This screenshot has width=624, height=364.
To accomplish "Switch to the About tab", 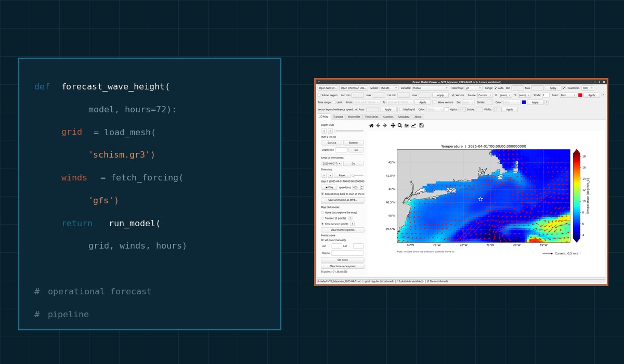I will click(x=418, y=116).
